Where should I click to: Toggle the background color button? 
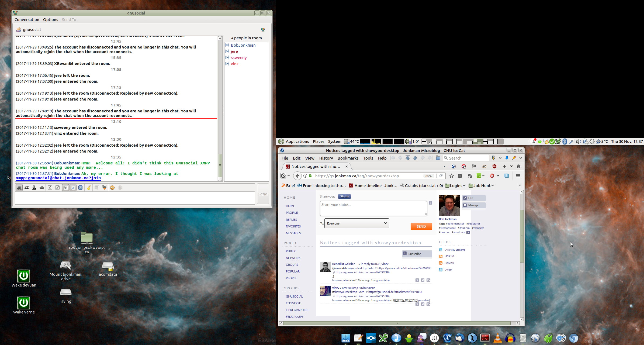pos(81,188)
